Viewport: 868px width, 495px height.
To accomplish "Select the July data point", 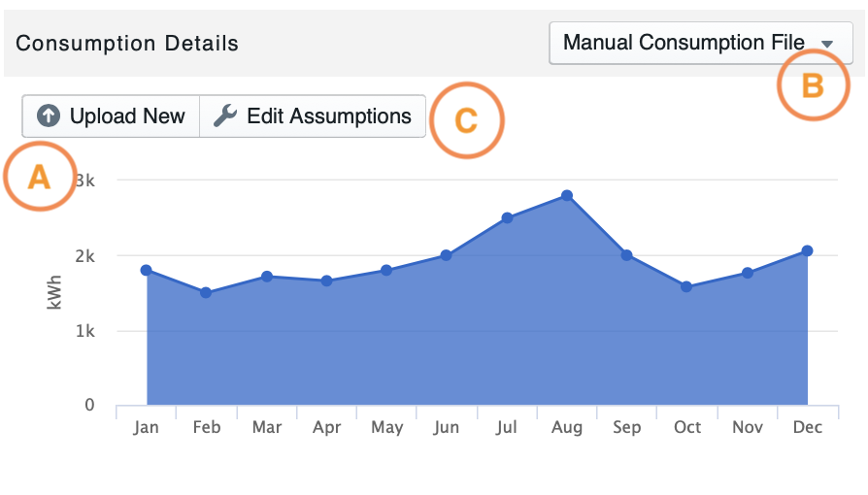I will (x=507, y=217).
